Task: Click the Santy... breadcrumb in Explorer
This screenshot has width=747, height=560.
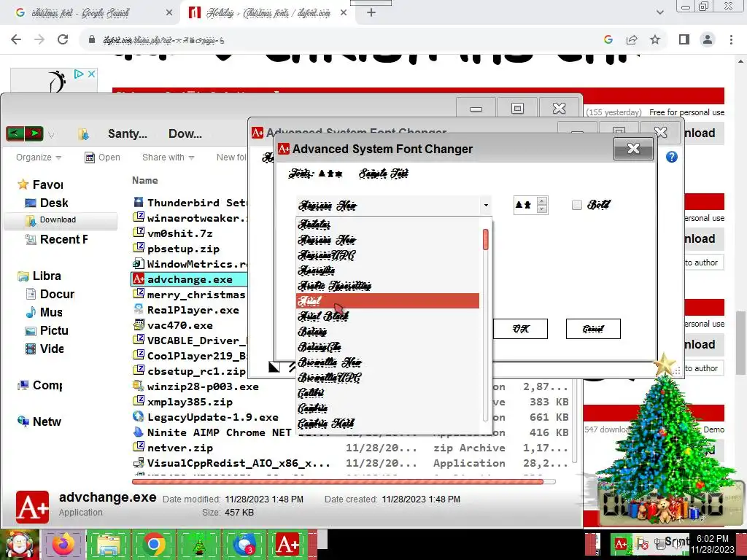Action: (x=127, y=133)
